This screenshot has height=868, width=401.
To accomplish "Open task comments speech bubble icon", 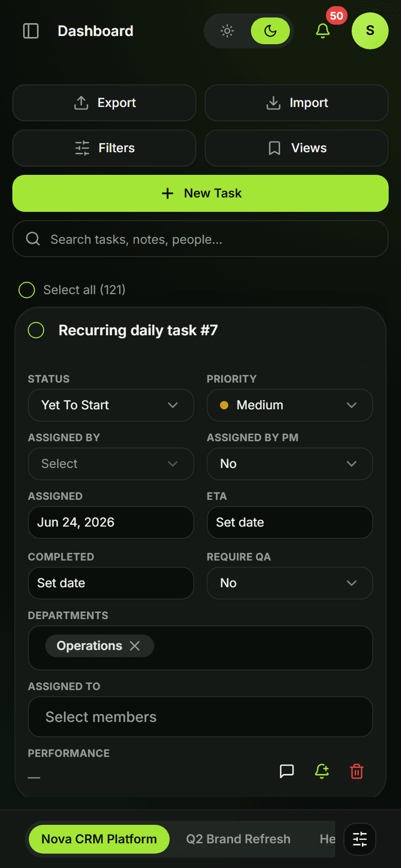I will [x=287, y=771].
